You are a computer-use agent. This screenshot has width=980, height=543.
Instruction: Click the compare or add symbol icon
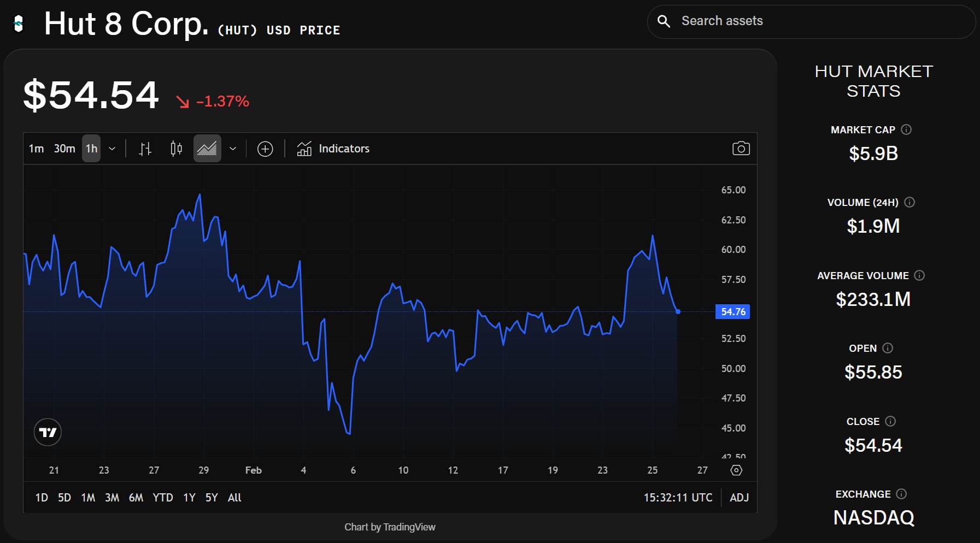click(265, 149)
